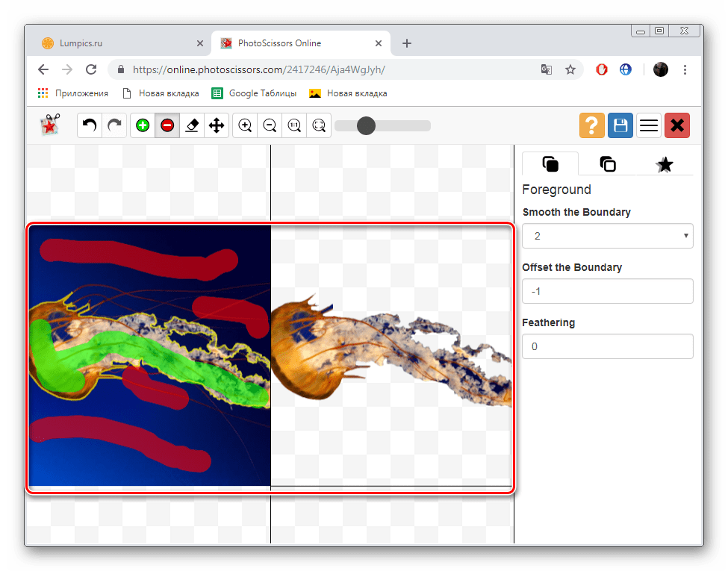
Task: Select the eraser tool
Action: click(x=192, y=125)
